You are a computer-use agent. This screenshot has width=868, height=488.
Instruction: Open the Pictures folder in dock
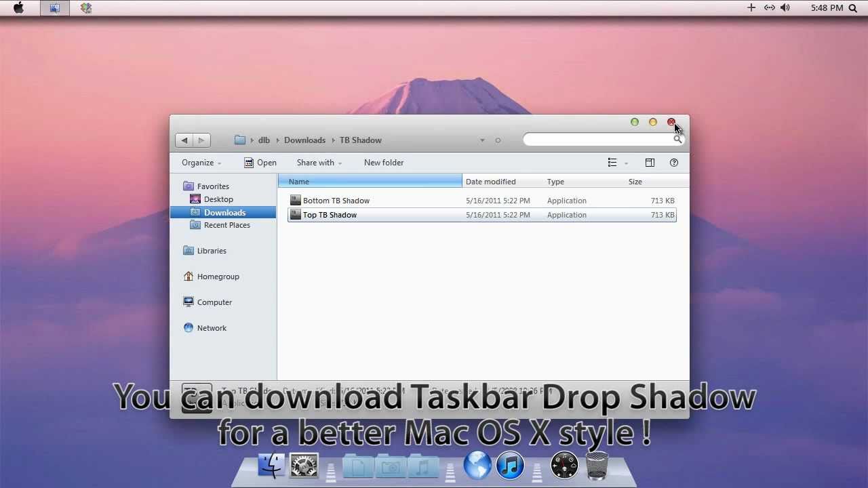390,466
